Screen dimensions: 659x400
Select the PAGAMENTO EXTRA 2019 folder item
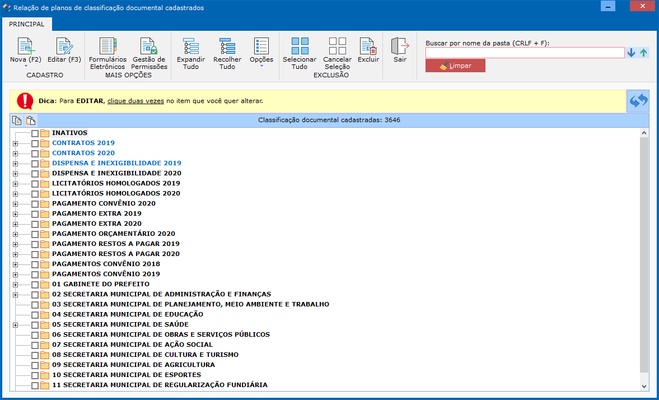click(x=96, y=213)
